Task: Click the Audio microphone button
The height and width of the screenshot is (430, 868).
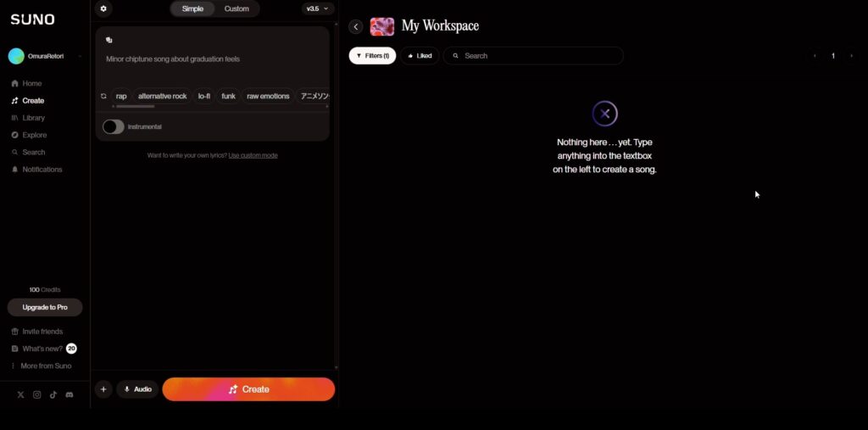Action: [x=137, y=389]
